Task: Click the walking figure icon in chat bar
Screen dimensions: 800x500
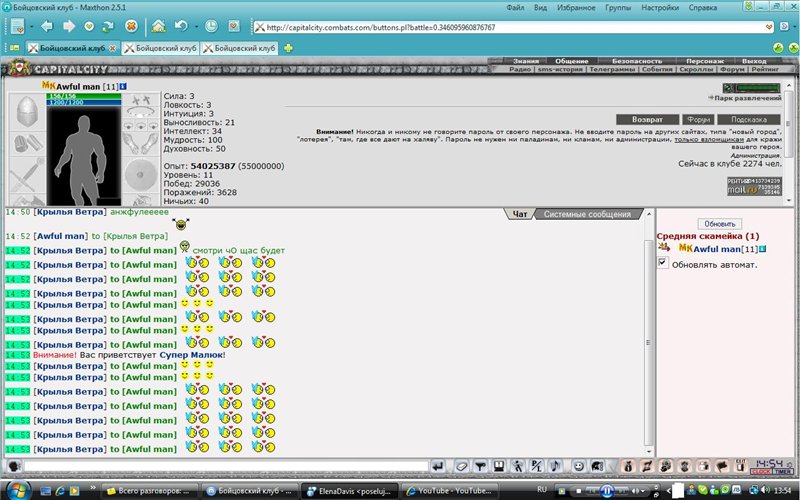Action: click(517, 466)
